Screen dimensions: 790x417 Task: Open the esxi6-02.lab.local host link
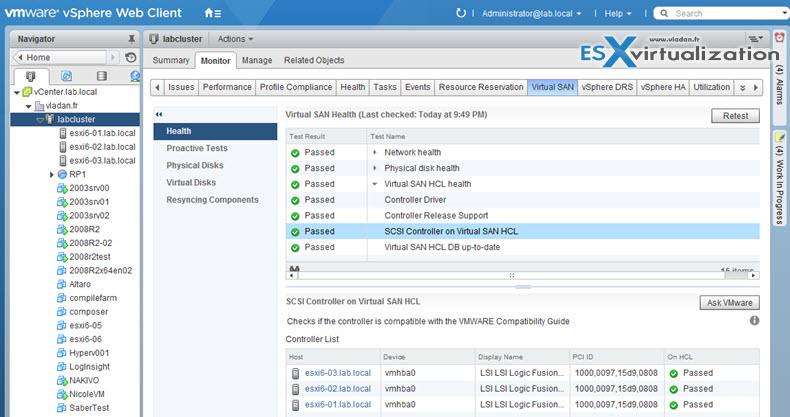point(338,388)
